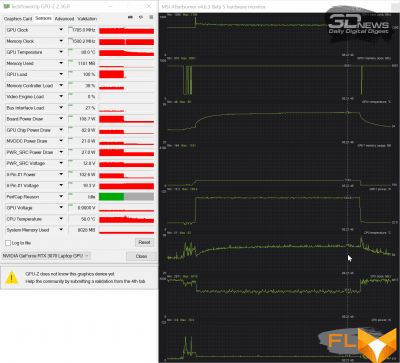Click the GPU Load percent reading

click(x=82, y=74)
